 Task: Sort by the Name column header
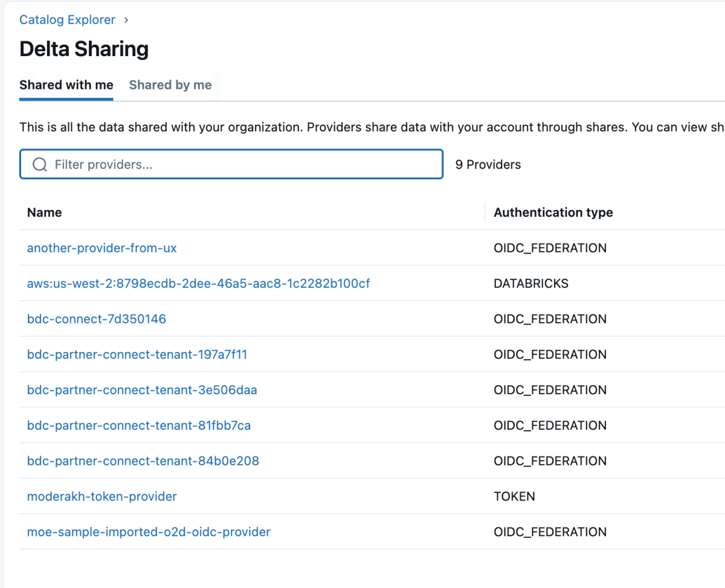(45, 213)
